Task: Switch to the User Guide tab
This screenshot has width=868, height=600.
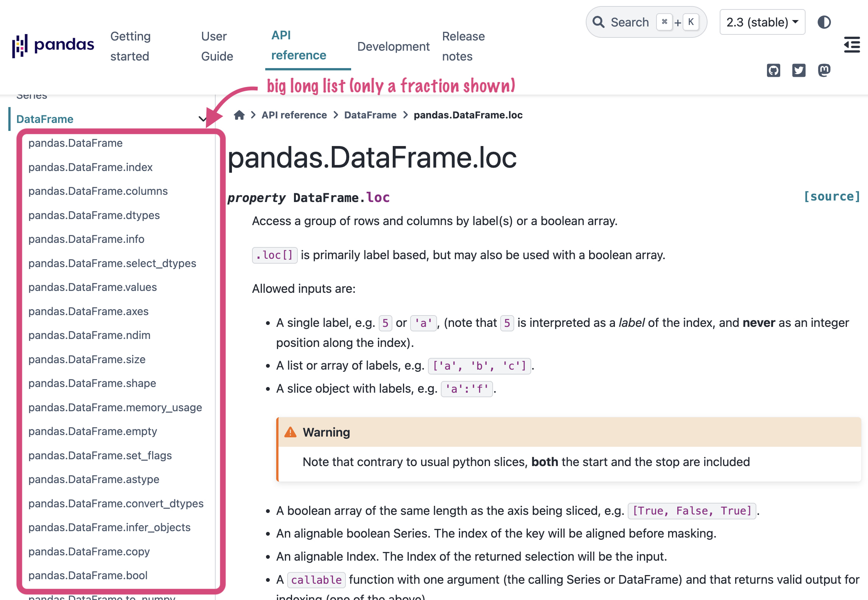Action: click(x=217, y=46)
